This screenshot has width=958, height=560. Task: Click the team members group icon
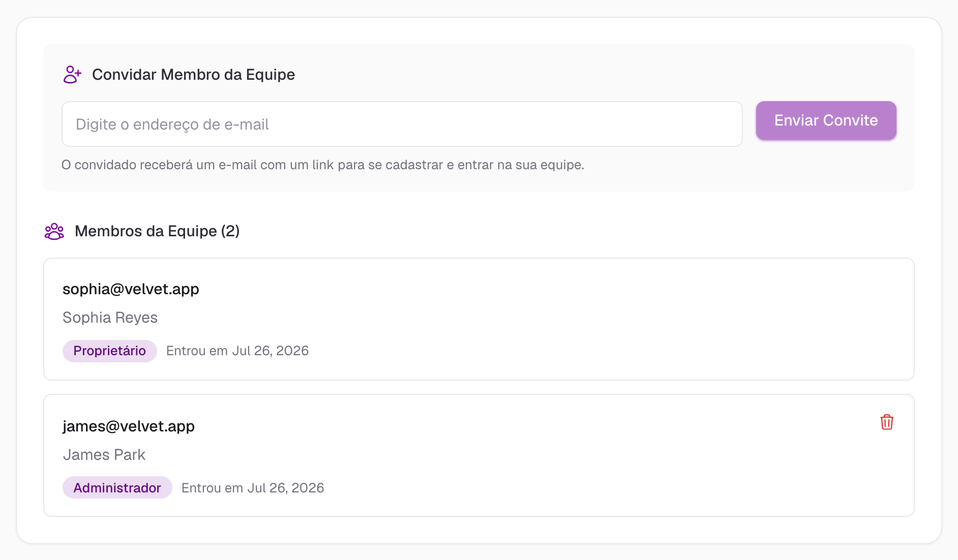click(54, 231)
